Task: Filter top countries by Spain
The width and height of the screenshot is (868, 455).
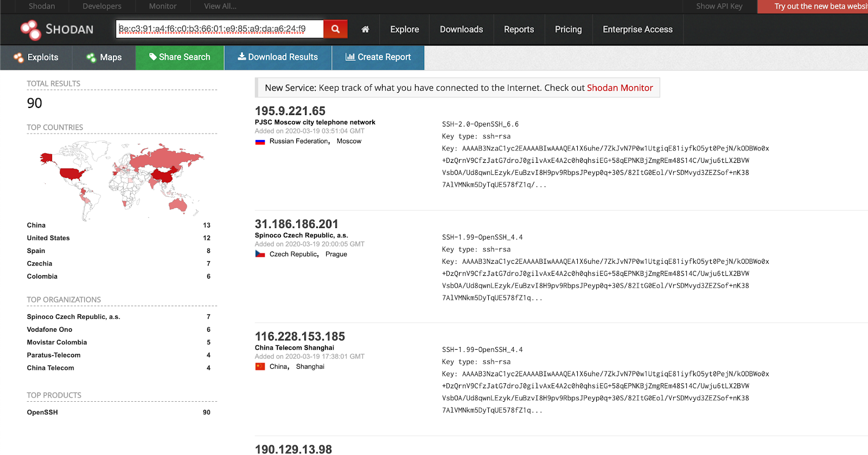Action: click(x=36, y=251)
